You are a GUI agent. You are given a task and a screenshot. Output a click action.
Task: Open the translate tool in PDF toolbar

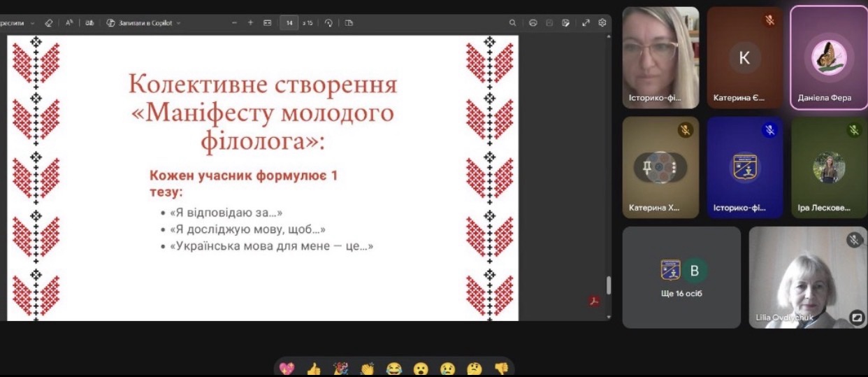[89, 22]
